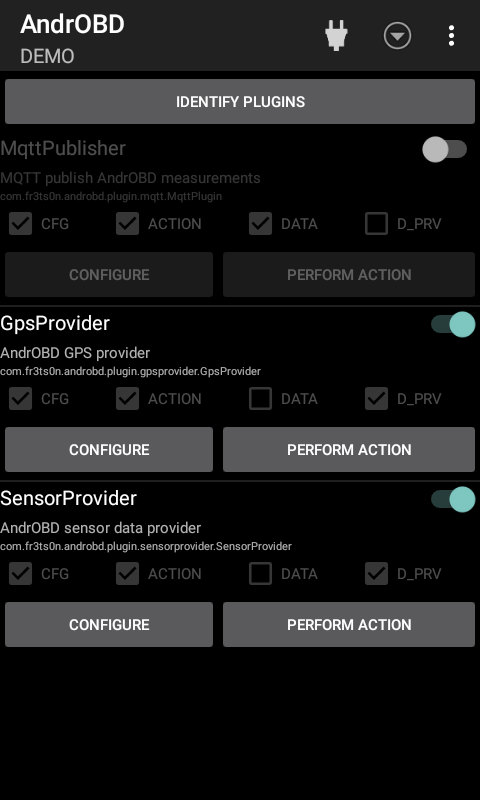Configure the GpsProvider plugin
Image resolution: width=480 pixels, height=800 pixels.
click(x=109, y=449)
